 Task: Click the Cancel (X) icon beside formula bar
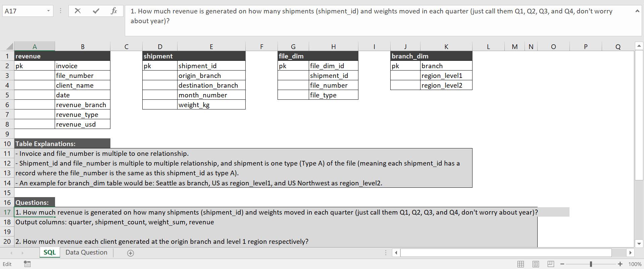[78, 11]
